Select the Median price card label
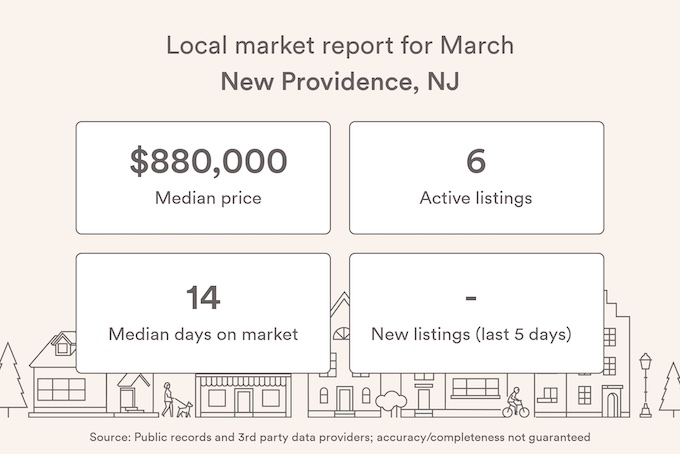This screenshot has width=680, height=454. pos(208,198)
